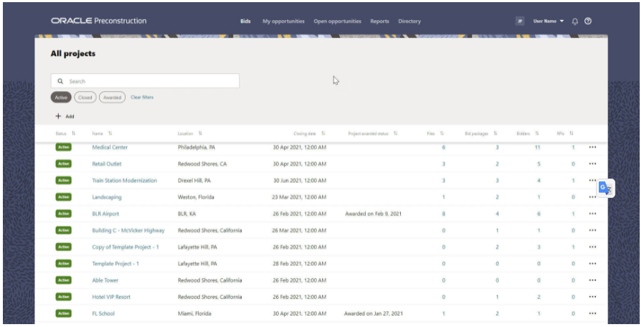Toggle the Closed filter chip
644x327 pixels.
(85, 98)
